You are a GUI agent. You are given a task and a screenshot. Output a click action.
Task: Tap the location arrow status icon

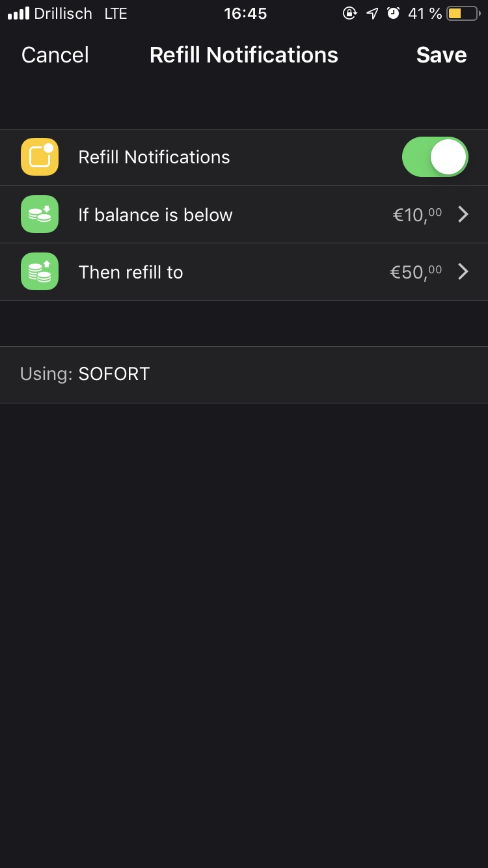pyautogui.click(x=372, y=14)
